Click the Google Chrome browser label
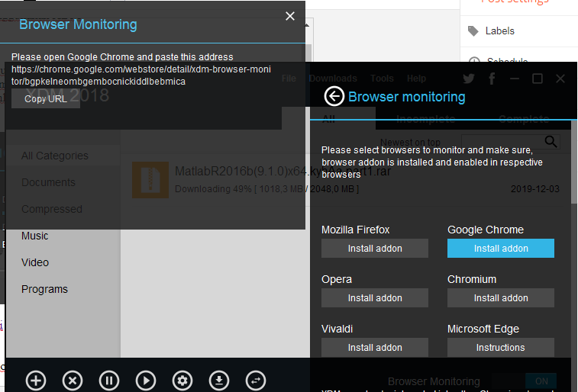Viewport: 578px width, 392px height. (x=486, y=230)
